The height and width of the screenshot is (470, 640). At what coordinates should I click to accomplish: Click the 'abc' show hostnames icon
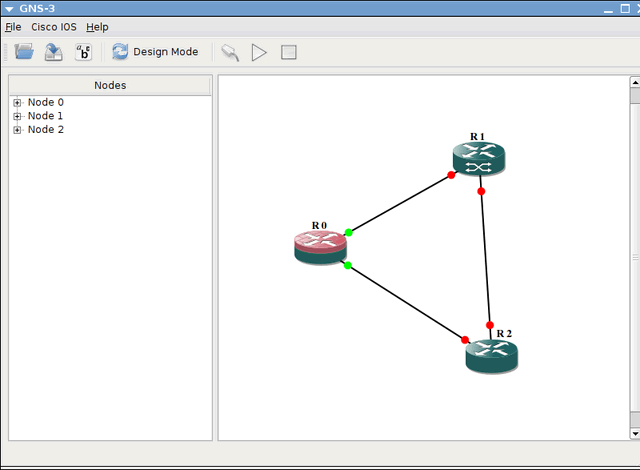click(84, 52)
